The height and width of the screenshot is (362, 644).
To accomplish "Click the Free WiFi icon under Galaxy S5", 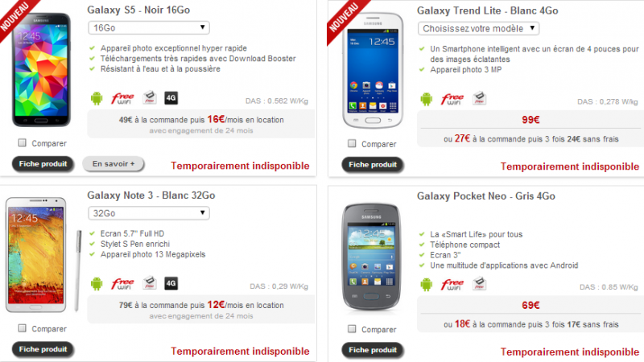I will pos(122,98).
